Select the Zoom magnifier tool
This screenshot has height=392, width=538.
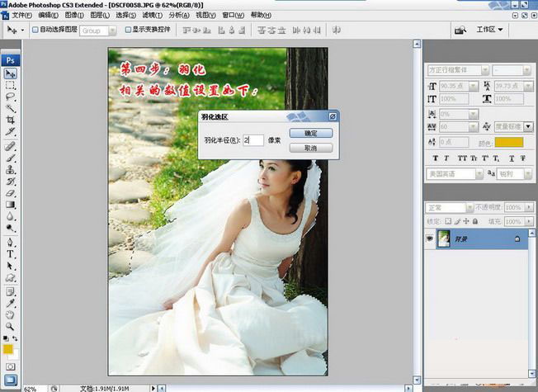tap(11, 325)
